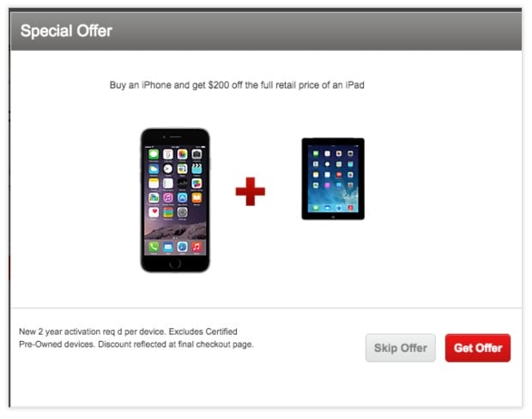Tap the blue Mail icon in iPhone dock
This screenshot has height=419, width=532.
tap(168, 247)
